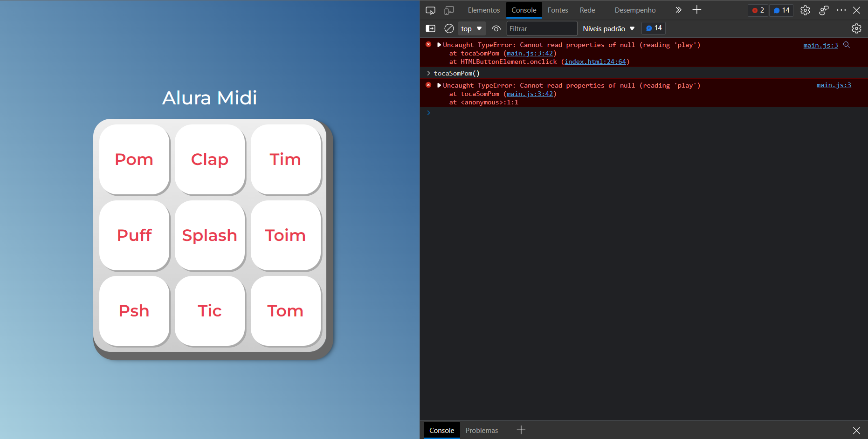Click the Alura Midi heading
The image size is (868, 439).
coord(210,98)
